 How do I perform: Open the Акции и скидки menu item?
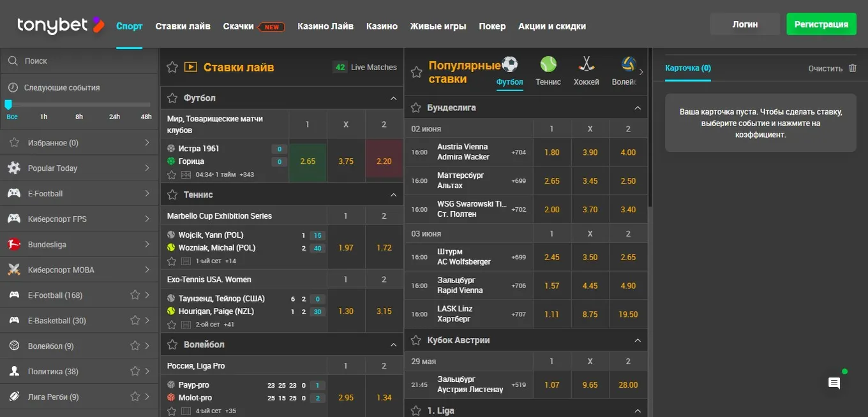tap(552, 26)
